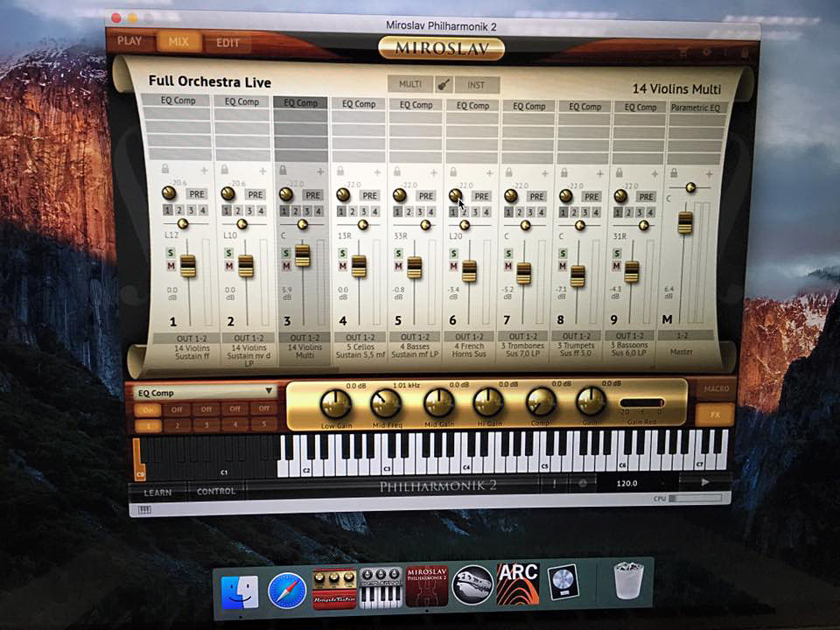
Task: Open OUT 1-2 selector on channel 1
Action: [x=192, y=339]
